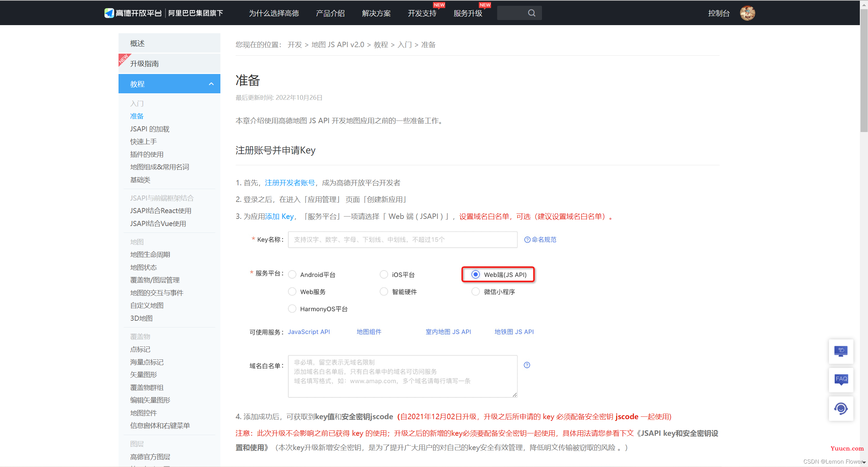Open 地图组成&常用名词 sidebar page
Viewport: 868px width, 467px height.
pos(160,167)
